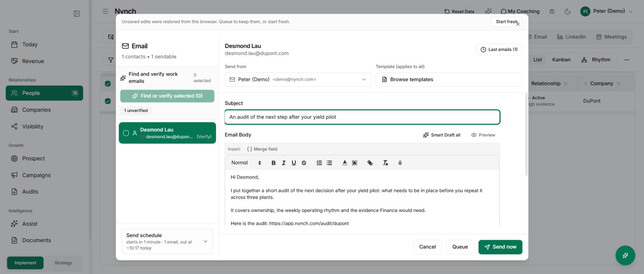The height and width of the screenshot is (274, 644).
Task: Switch to dark mode via moon icon
Action: click(x=568, y=11)
